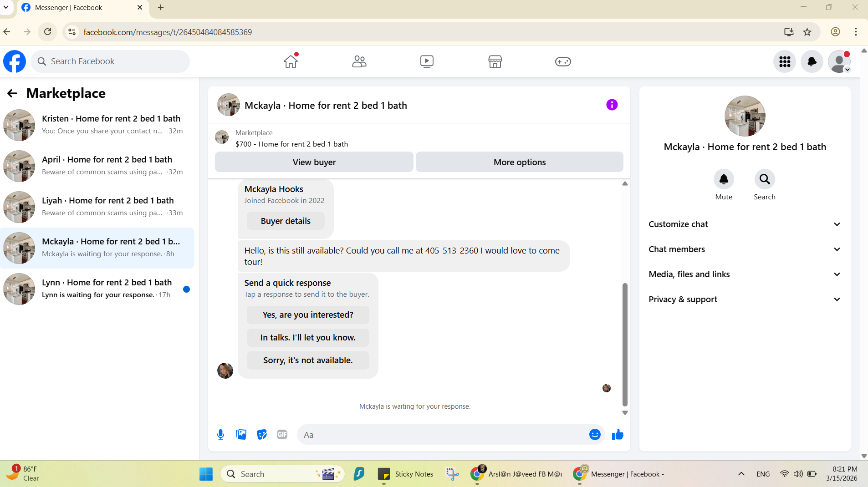Click the listing thumbnail in chat header
The height and width of the screenshot is (487, 868).
tap(229, 105)
